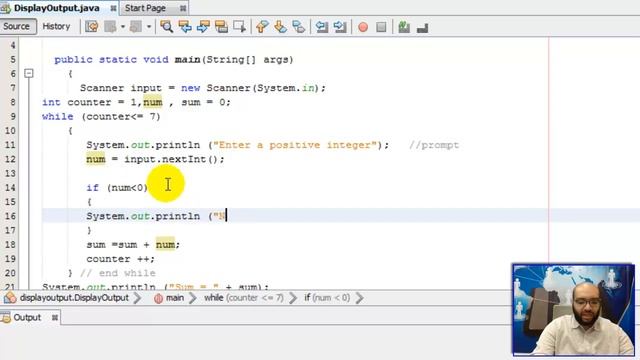640x360 pixels.
Task: Click "// end while" comment
Action: (x=118, y=273)
